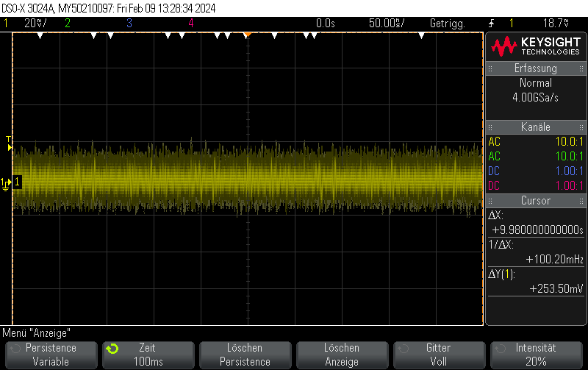Click the 1/ΔX +100.20mHz value
Viewport: 588px width, 370px height.
[555, 260]
